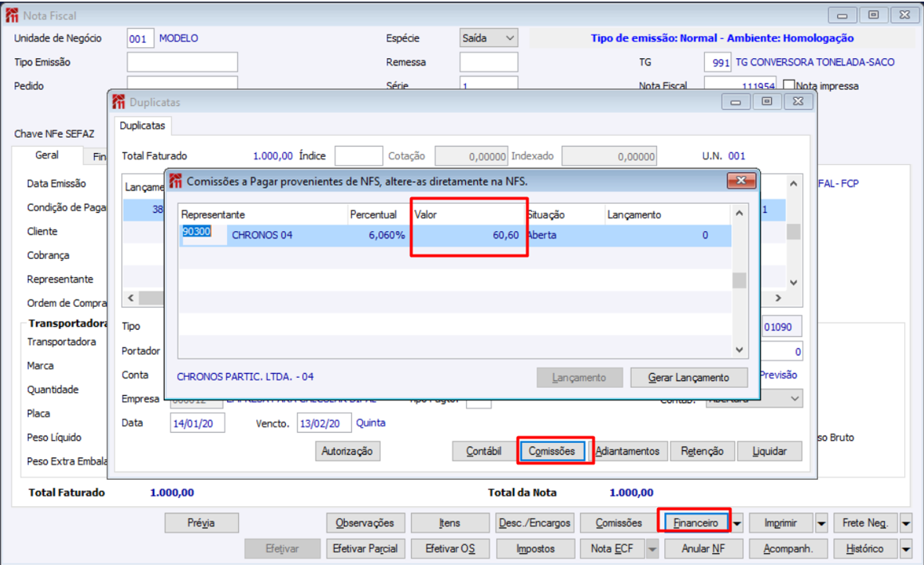Click the Impostos button
The height and width of the screenshot is (565, 924).
(535, 548)
